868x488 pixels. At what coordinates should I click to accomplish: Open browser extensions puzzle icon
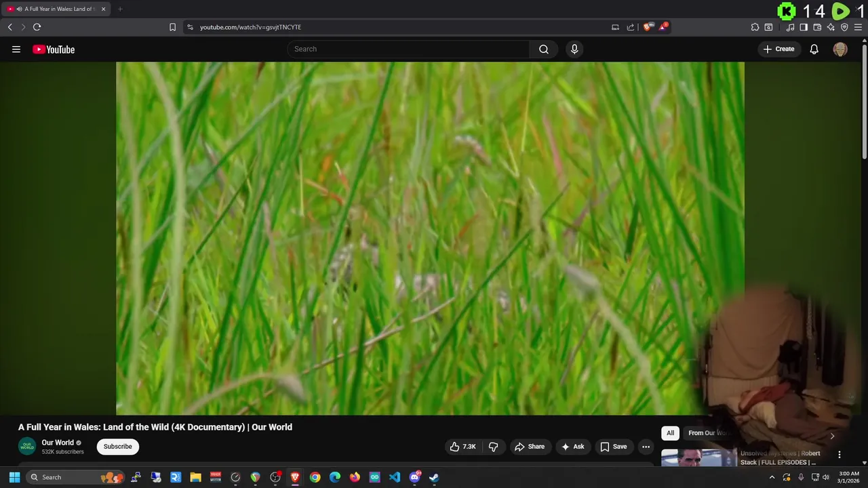[755, 27]
